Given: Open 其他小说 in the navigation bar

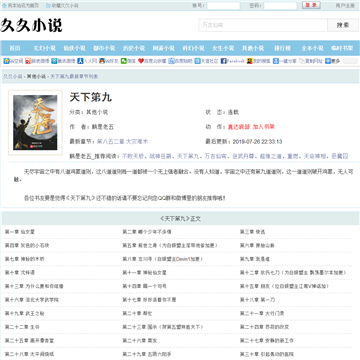Looking at the screenshot, I should [x=253, y=48].
